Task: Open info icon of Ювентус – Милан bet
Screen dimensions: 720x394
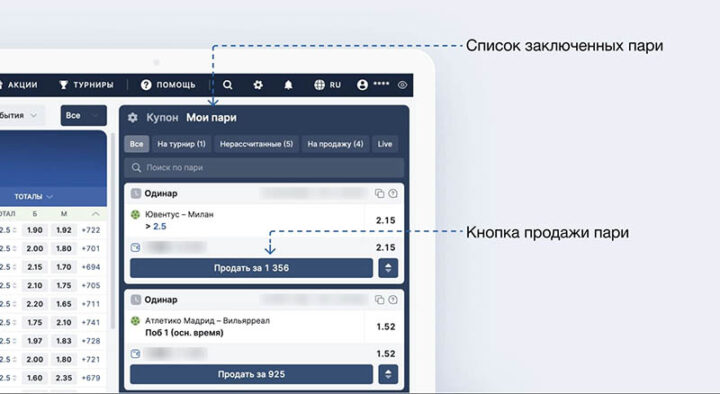Action: (393, 193)
